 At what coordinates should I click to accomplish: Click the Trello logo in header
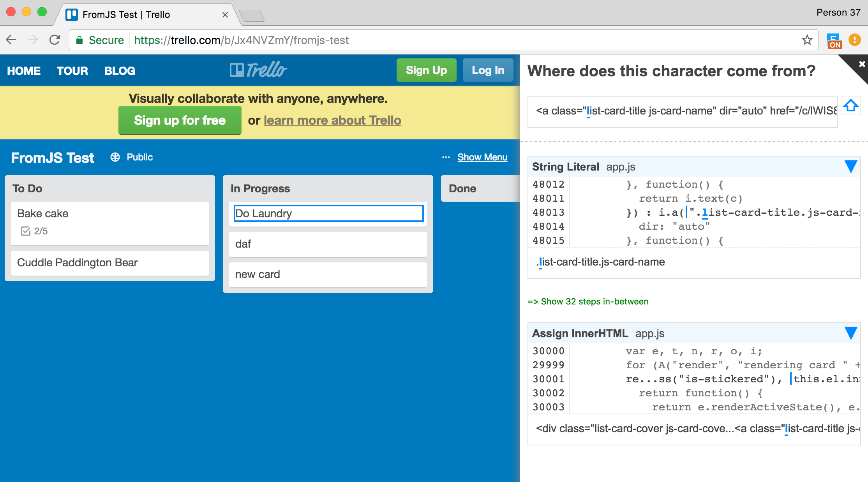pyautogui.click(x=258, y=70)
